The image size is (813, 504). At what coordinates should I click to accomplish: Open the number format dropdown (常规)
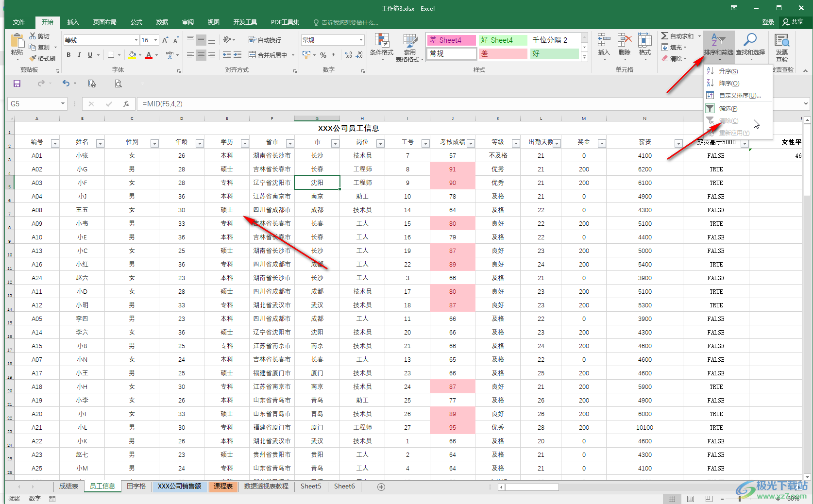pyautogui.click(x=361, y=40)
